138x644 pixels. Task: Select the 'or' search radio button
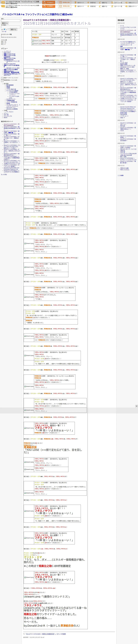(8, 29)
